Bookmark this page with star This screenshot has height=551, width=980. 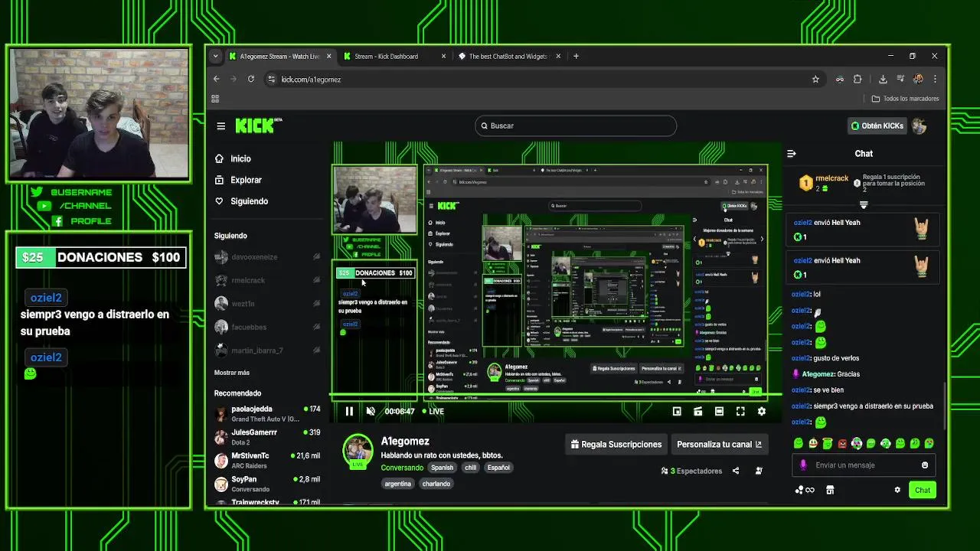[815, 79]
